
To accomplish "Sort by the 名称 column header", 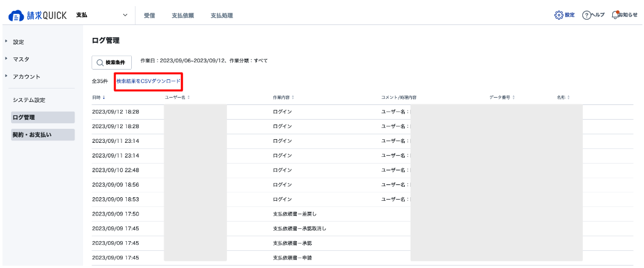I will coord(563,98).
